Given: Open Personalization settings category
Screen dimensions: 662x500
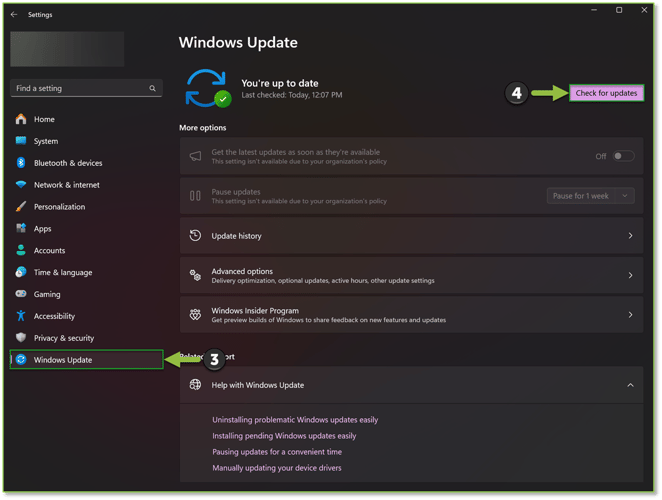Looking at the screenshot, I should pos(59,207).
